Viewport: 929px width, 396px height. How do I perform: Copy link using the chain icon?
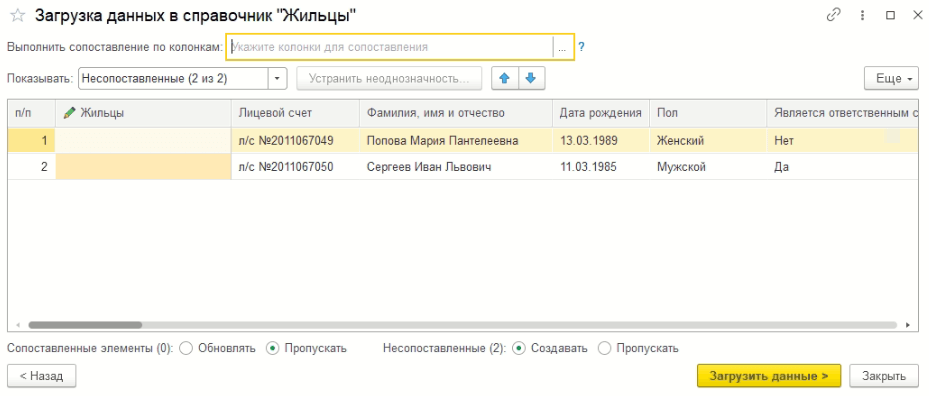[x=834, y=16]
